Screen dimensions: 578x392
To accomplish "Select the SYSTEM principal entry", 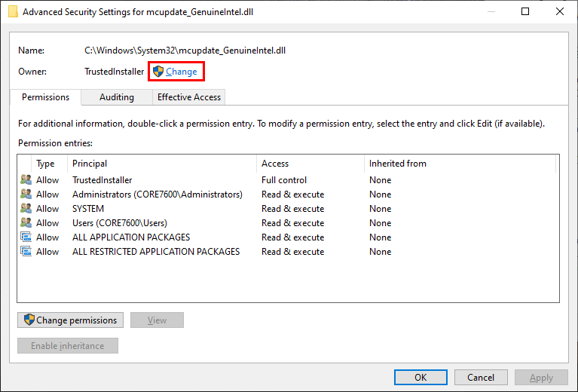I will [288, 209].
